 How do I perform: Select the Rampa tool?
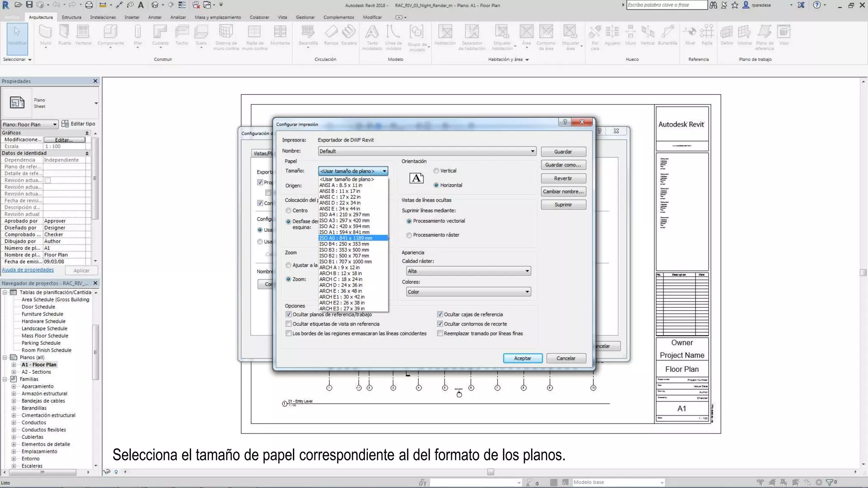click(x=331, y=35)
